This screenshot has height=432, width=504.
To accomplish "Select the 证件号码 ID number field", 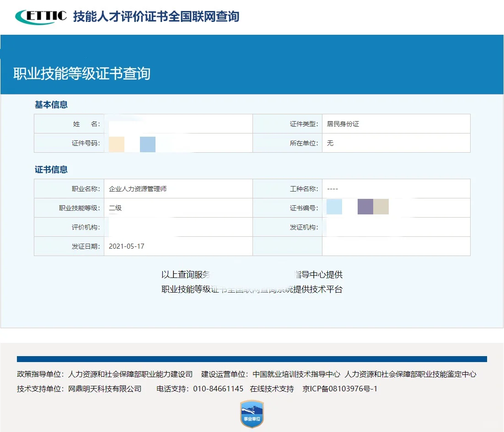I will click(x=174, y=143).
